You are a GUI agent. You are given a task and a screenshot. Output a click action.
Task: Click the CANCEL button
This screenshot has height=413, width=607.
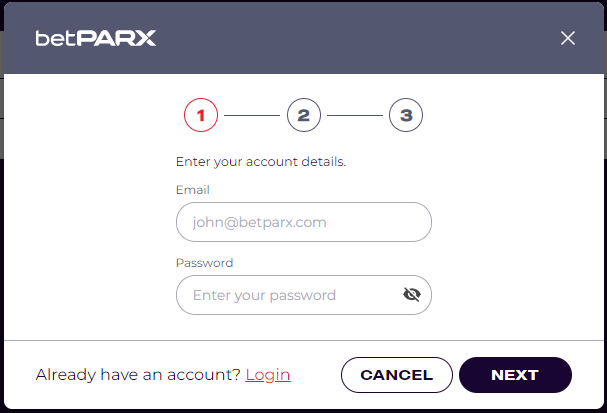[x=397, y=375]
